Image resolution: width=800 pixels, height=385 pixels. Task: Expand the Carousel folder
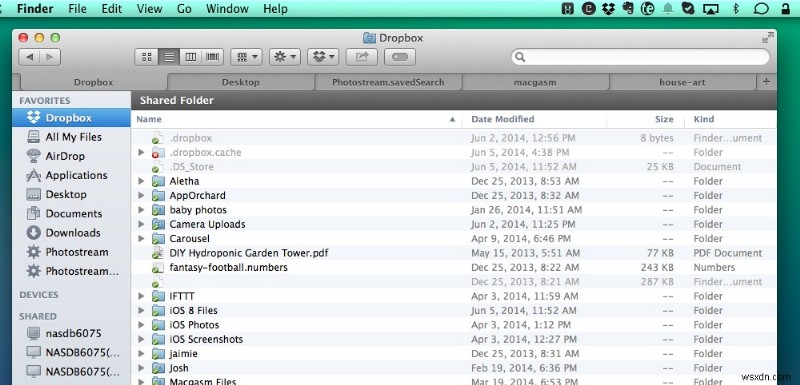coord(141,238)
